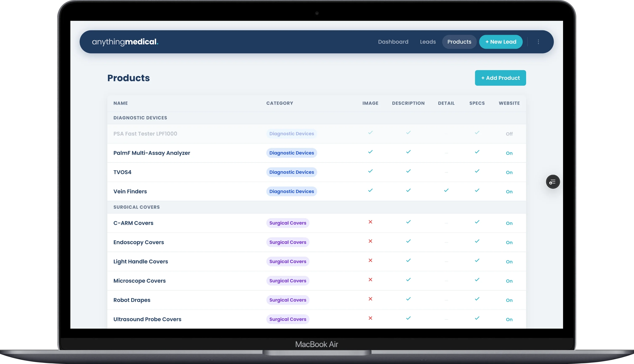Click the anythingmedical logo
The width and height of the screenshot is (634, 364).
pyautogui.click(x=125, y=42)
